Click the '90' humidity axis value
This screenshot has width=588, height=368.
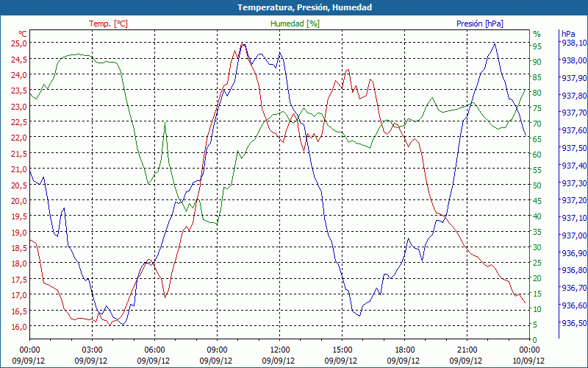point(537,62)
